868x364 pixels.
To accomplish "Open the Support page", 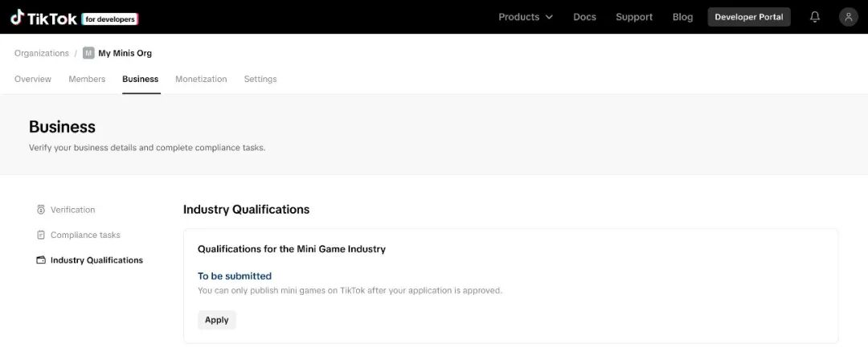I will [634, 17].
